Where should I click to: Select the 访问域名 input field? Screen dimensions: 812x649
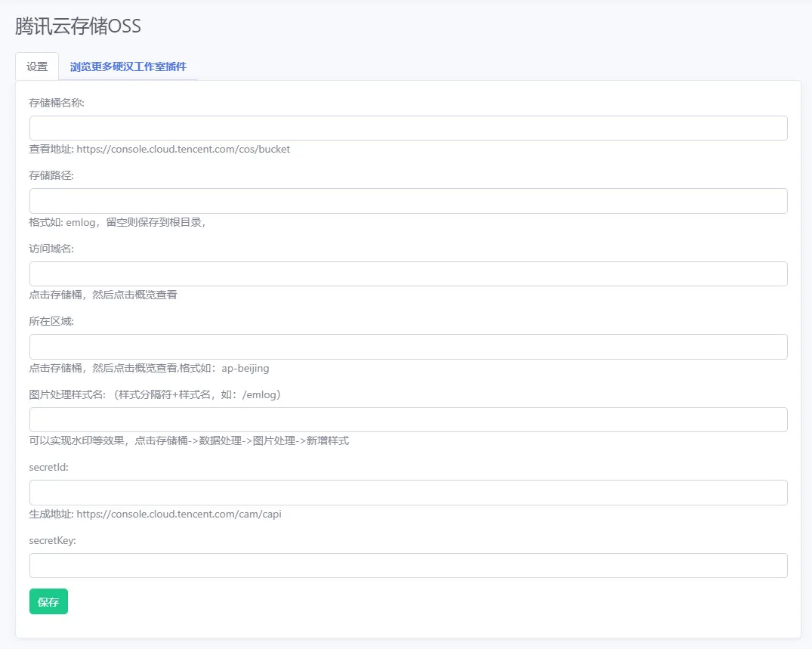(408, 274)
